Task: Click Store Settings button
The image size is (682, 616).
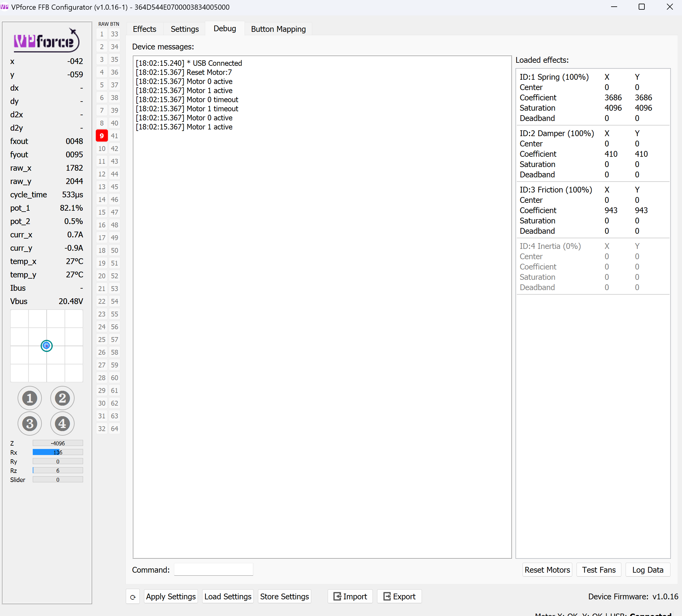Action: (284, 596)
